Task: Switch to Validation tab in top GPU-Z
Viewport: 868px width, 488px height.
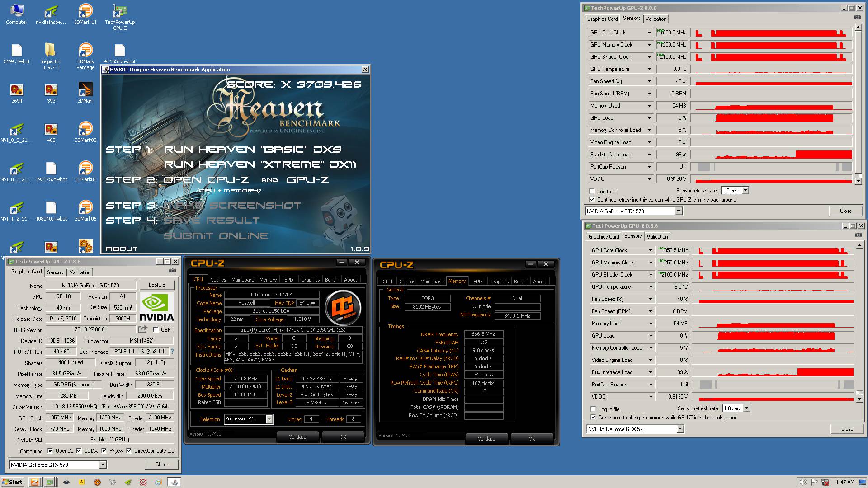Action: click(656, 19)
